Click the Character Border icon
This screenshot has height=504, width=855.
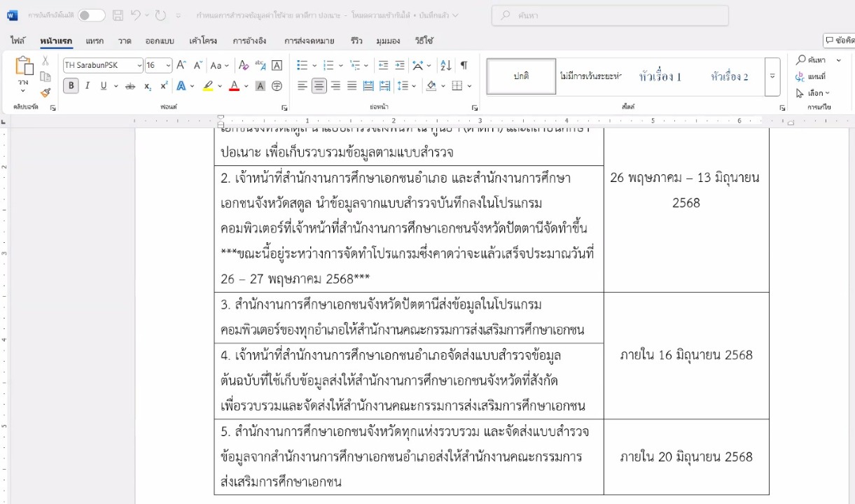pyautogui.click(x=277, y=65)
